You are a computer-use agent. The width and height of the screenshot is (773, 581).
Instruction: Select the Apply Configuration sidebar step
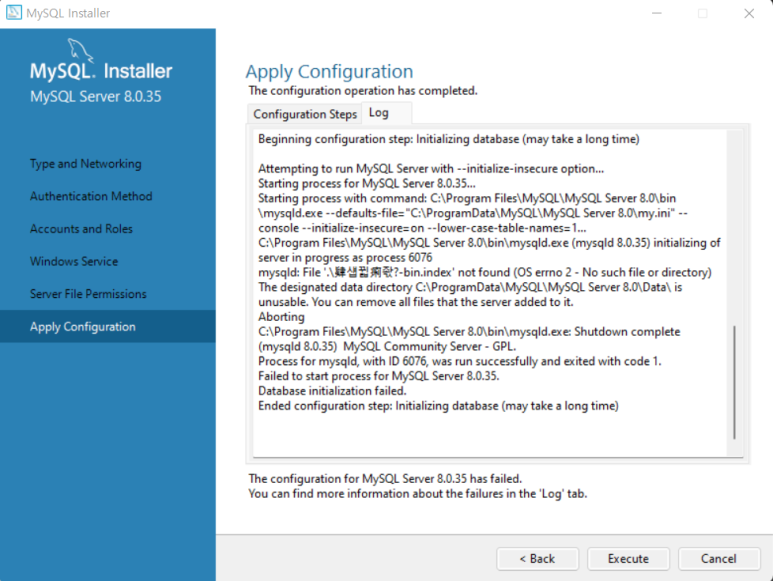point(107,326)
